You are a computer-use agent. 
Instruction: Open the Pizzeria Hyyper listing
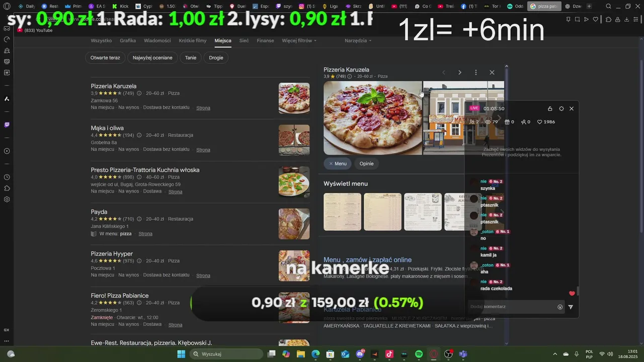pyautogui.click(x=112, y=254)
